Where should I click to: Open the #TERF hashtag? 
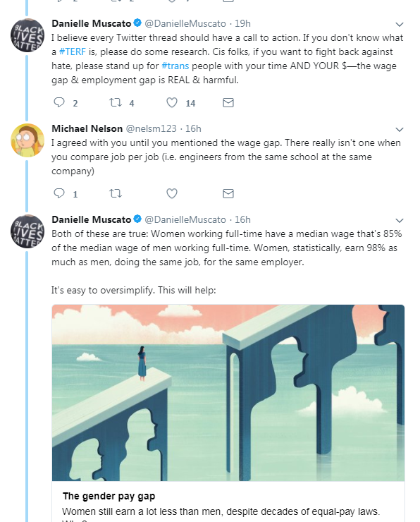72,52
